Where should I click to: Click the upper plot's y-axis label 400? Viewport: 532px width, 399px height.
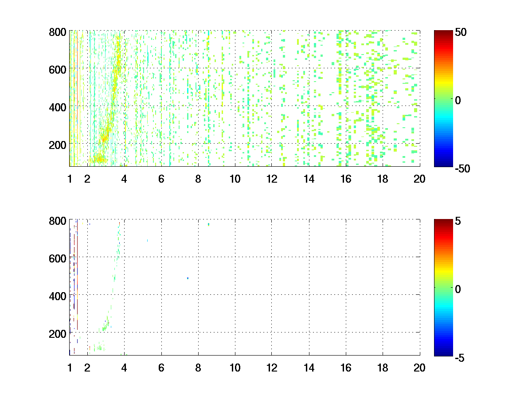[58, 107]
